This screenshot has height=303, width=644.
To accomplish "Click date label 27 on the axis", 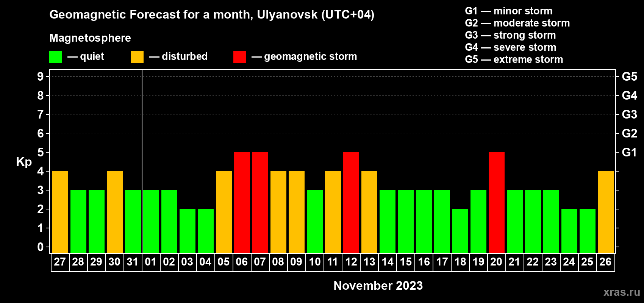I will [x=60, y=262].
